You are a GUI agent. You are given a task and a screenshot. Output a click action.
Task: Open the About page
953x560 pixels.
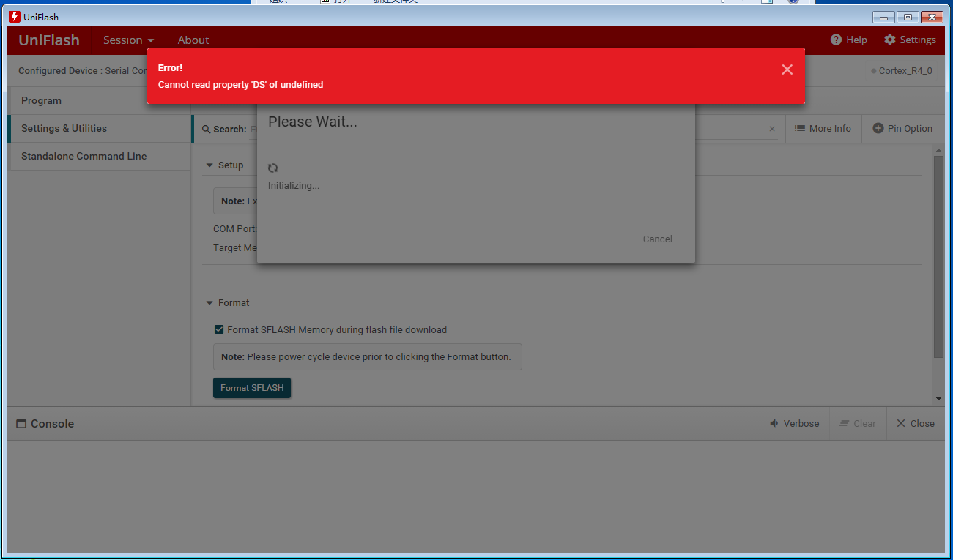pyautogui.click(x=193, y=40)
